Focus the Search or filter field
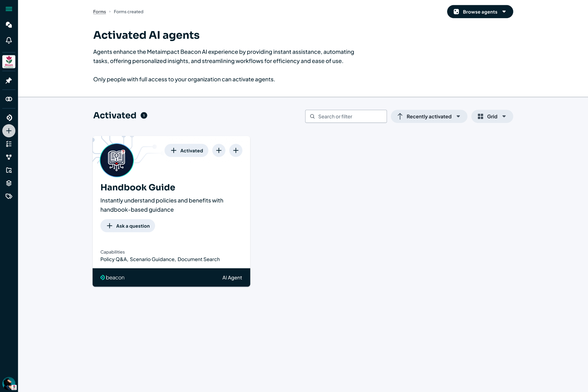 click(x=346, y=116)
